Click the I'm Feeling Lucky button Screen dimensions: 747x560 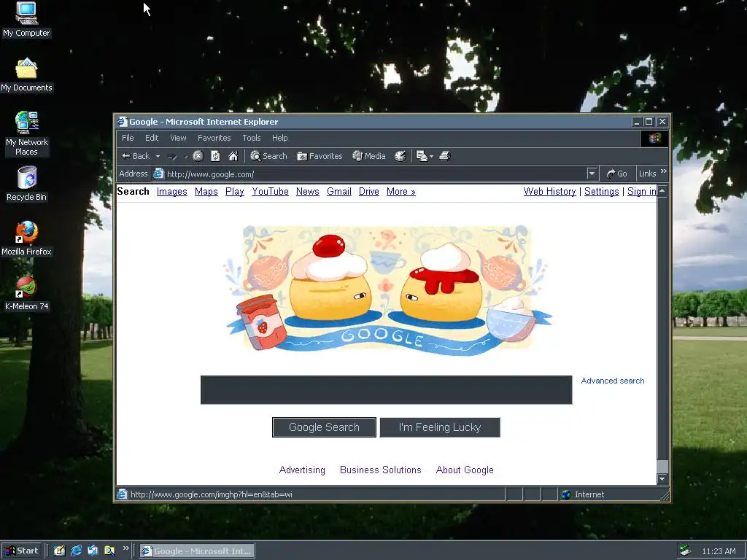[x=440, y=427]
